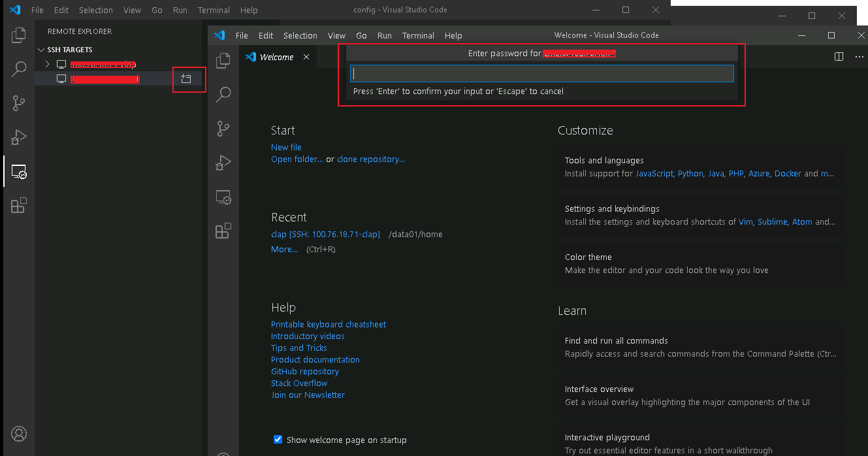Click clone repository... link

tap(371, 159)
